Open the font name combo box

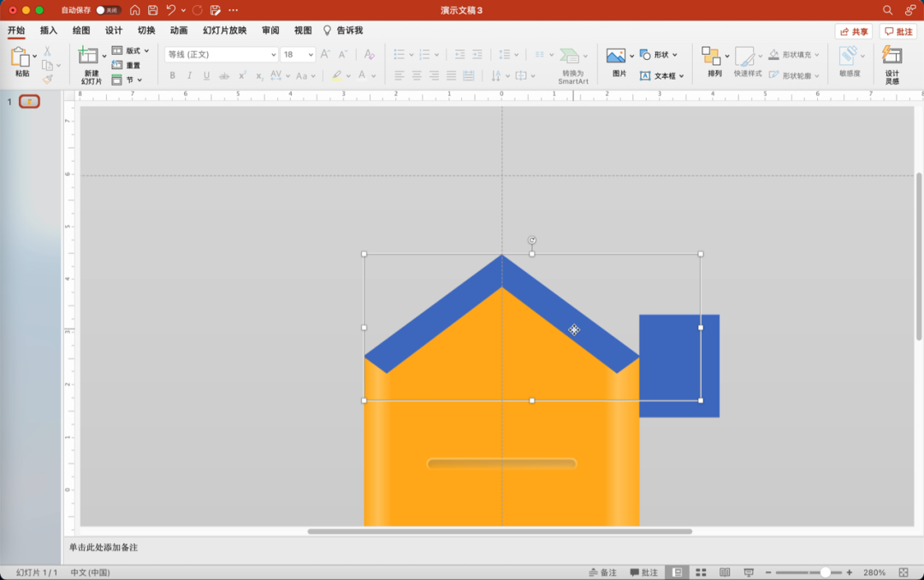coord(221,54)
